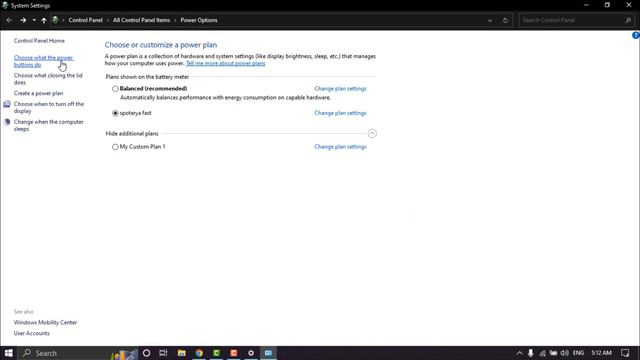This screenshot has width=640, height=360.
Task: Open Choose what closing the lid does
Action: [x=48, y=79]
